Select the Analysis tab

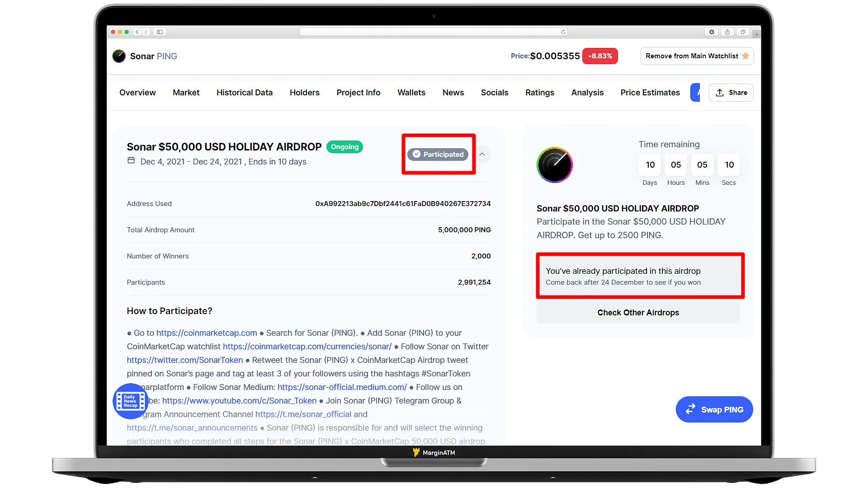(x=587, y=93)
